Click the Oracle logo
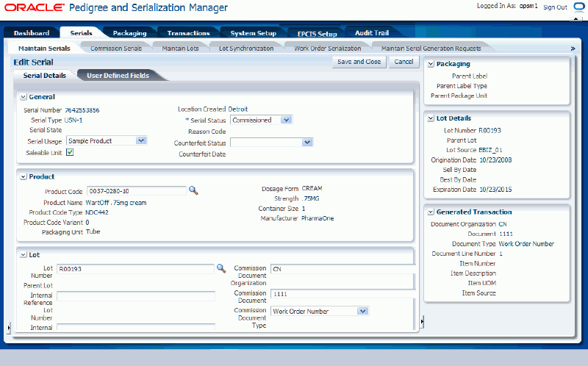The height and width of the screenshot is (366, 588). pos(34,7)
